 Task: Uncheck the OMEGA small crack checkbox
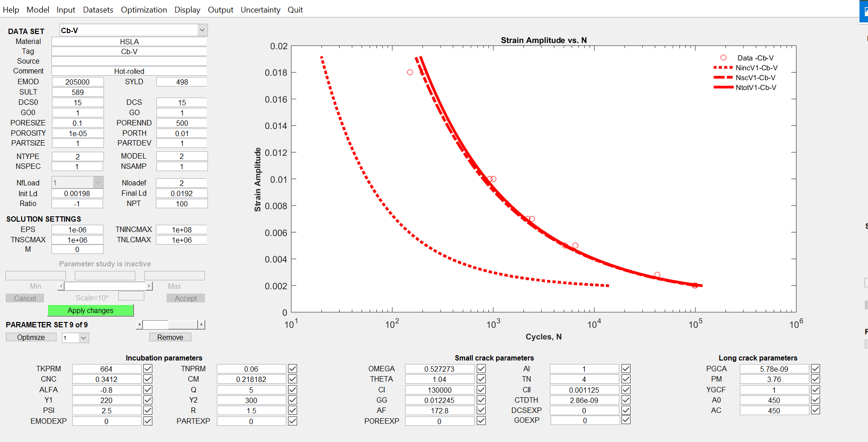[x=481, y=369]
